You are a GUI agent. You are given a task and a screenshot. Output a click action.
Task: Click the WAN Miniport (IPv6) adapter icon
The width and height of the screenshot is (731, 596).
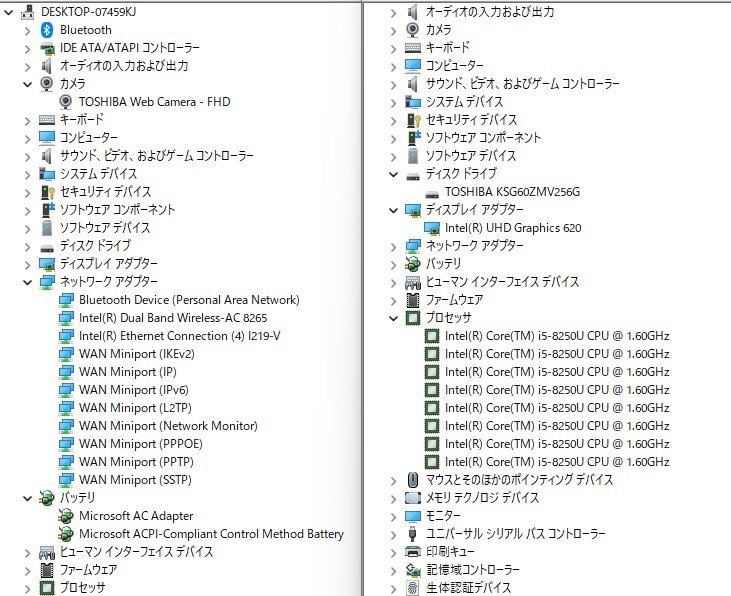(66, 390)
